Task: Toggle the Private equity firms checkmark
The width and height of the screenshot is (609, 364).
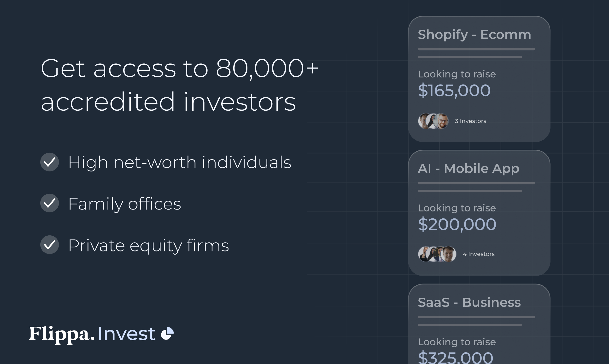Action: click(50, 245)
